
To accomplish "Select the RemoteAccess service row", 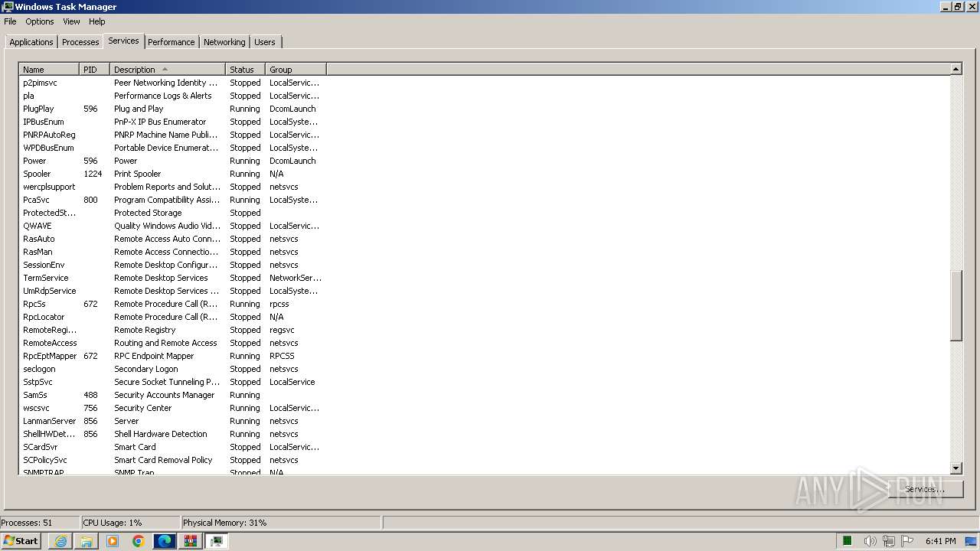I will click(173, 343).
